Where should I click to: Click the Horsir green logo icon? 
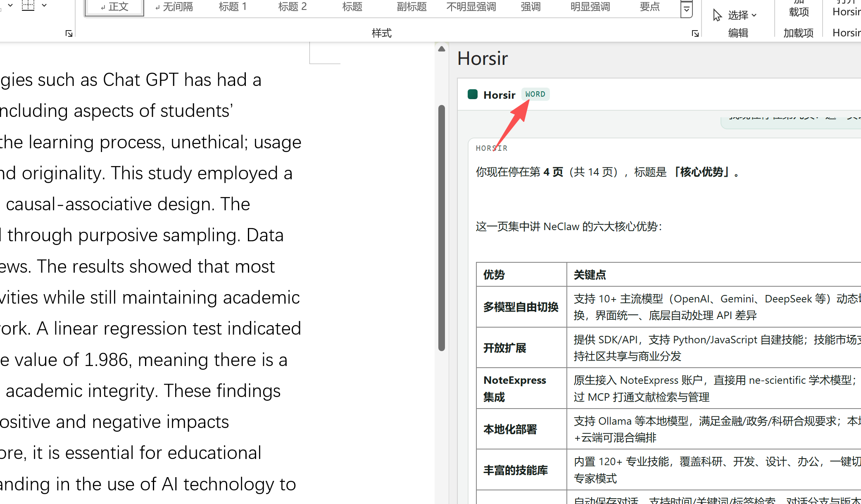point(473,94)
